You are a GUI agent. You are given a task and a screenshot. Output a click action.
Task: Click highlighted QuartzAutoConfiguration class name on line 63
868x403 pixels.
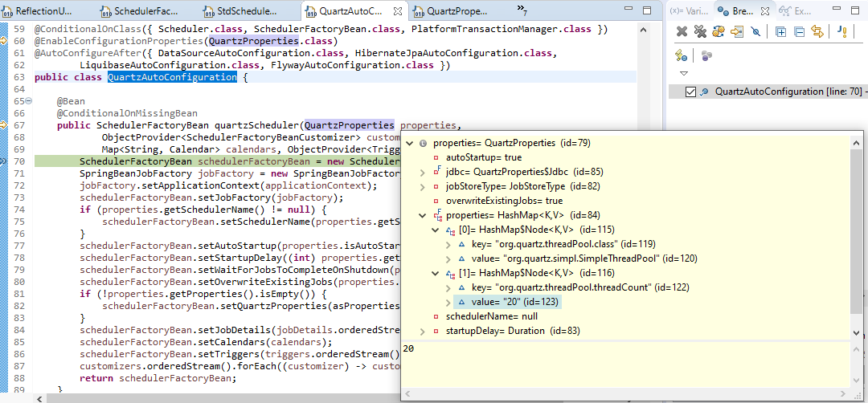[x=172, y=77]
